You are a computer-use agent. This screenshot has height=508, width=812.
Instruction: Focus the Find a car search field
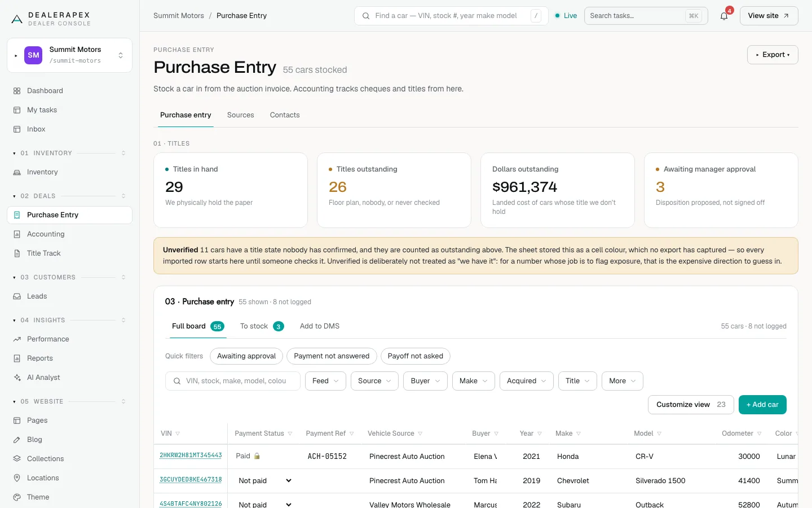tap(451, 16)
